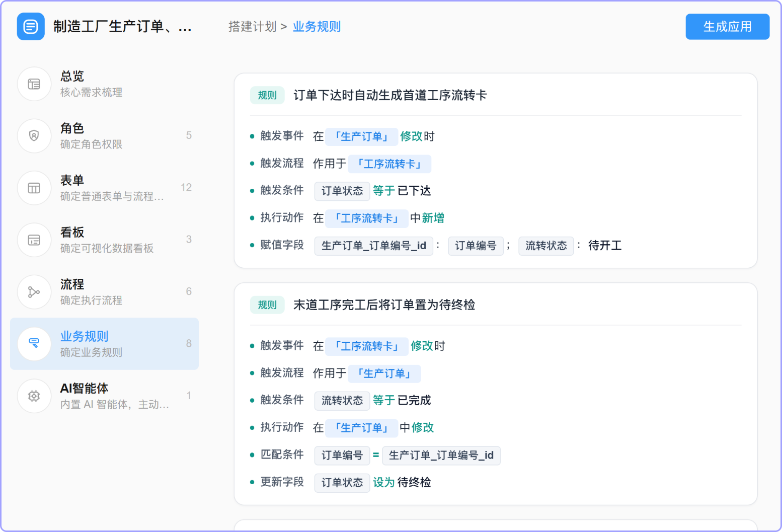Click 订单编号 field tag in 赋值字段 row
The image size is (782, 532).
[476, 246]
